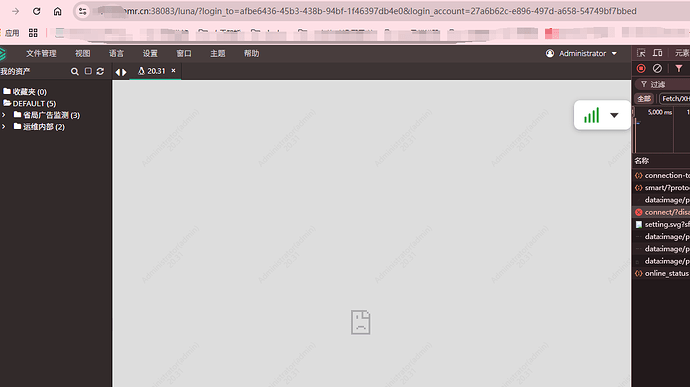Expand the 省局广告监测 folder
The image size is (690, 387).
click(x=4, y=115)
